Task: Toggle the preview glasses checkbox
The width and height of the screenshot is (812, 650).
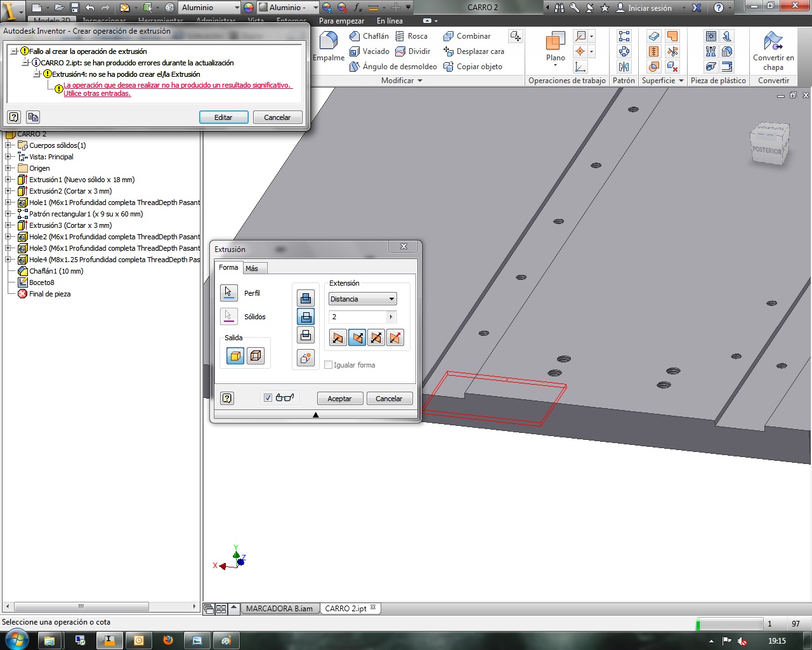Action: 268,398
